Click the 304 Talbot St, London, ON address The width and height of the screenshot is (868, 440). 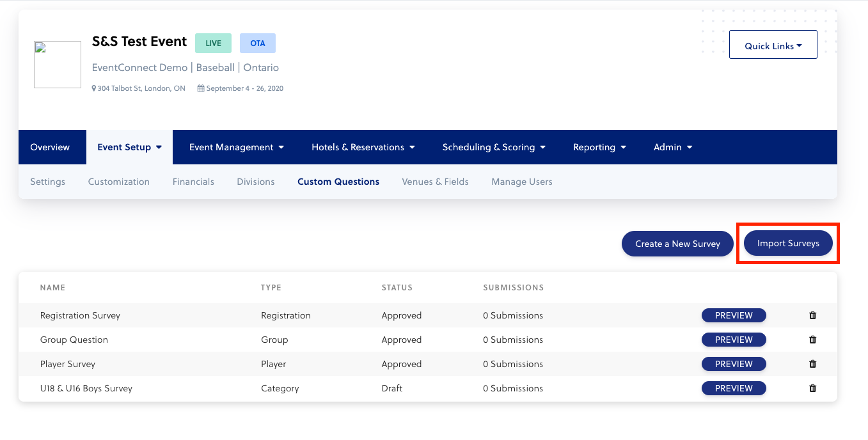pyautogui.click(x=141, y=88)
